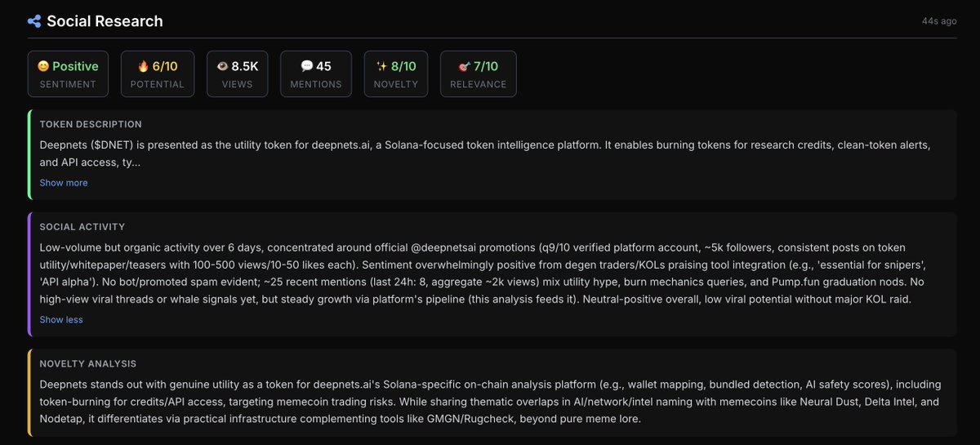Screen dimensions: 980x445
Task: Click the '44s ago' timestamp
Action: click(x=939, y=21)
